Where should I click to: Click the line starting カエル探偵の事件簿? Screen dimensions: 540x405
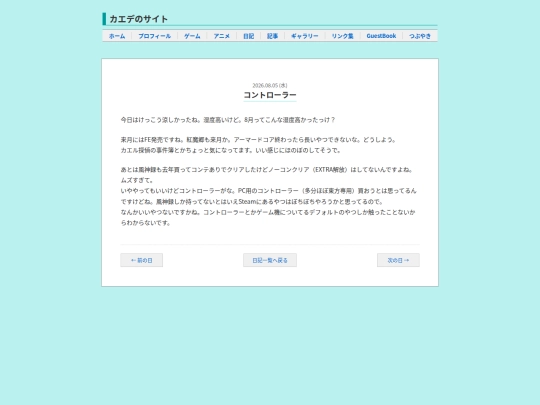click(231, 150)
